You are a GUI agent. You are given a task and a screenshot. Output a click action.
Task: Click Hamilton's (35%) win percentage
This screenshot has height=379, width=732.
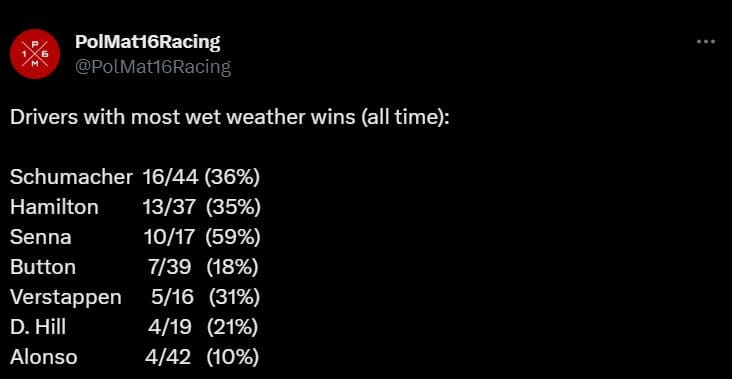pyautogui.click(x=233, y=207)
